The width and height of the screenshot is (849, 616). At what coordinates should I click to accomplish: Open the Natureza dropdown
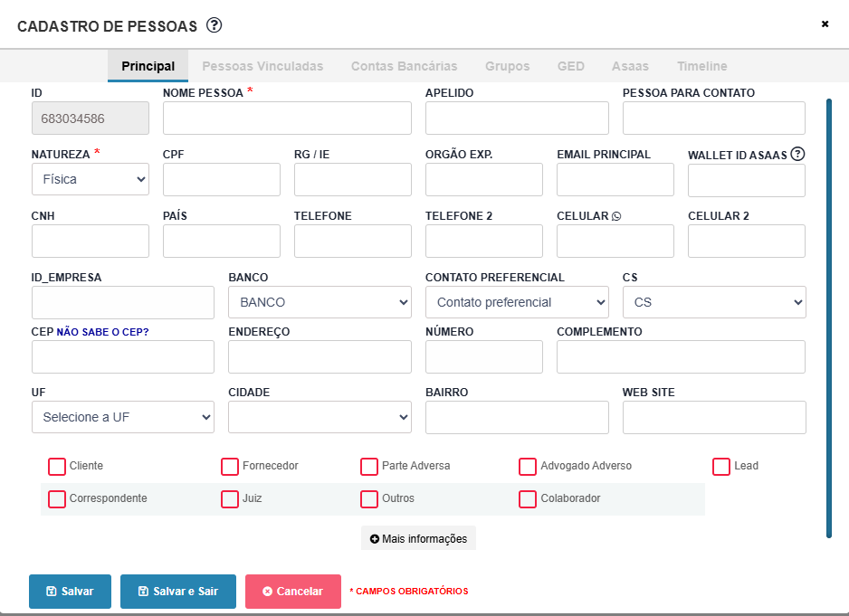(x=91, y=179)
